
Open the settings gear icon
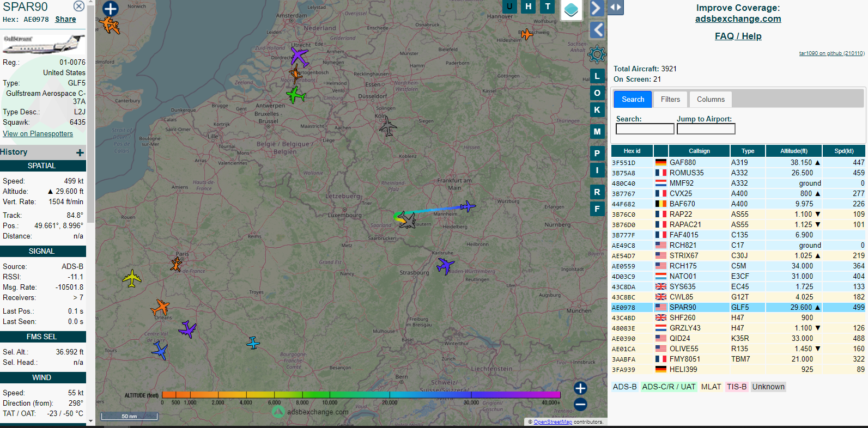597,54
